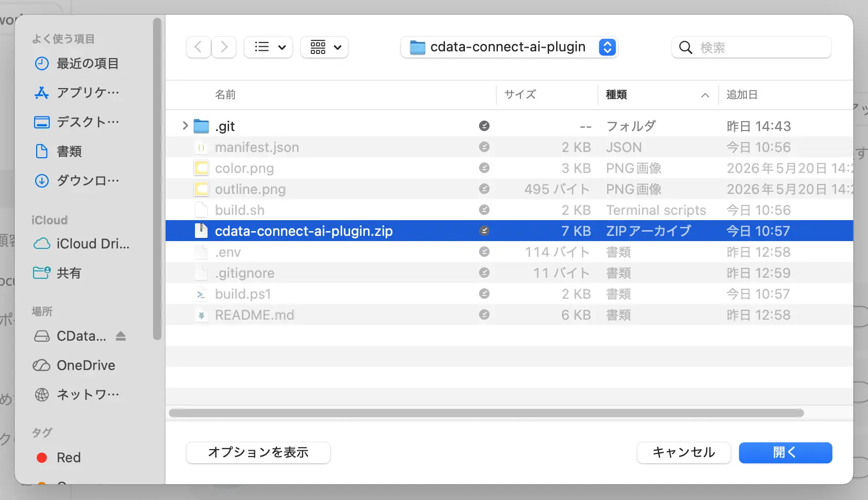Select the manifest.json file row

click(x=509, y=147)
